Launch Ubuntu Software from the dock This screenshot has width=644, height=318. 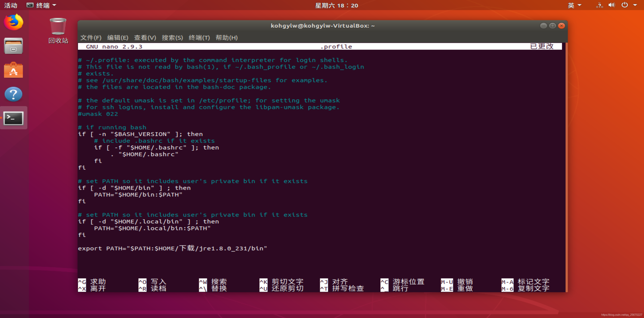tap(13, 70)
